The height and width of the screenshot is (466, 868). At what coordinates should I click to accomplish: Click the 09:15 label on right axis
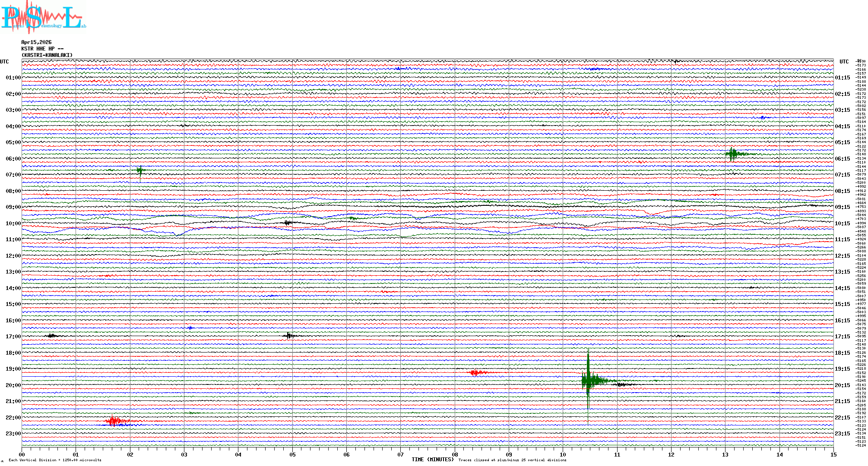[x=842, y=207]
